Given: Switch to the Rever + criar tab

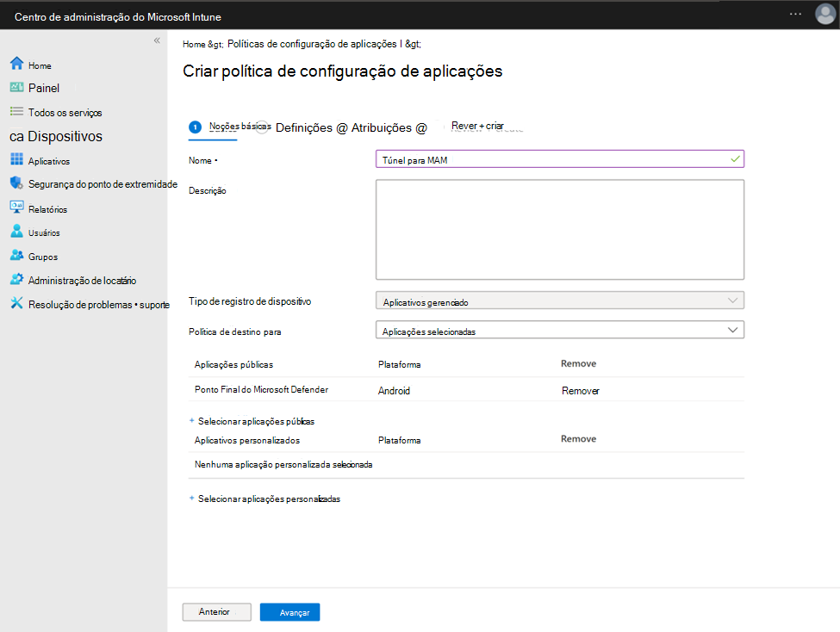Looking at the screenshot, I should point(477,126).
